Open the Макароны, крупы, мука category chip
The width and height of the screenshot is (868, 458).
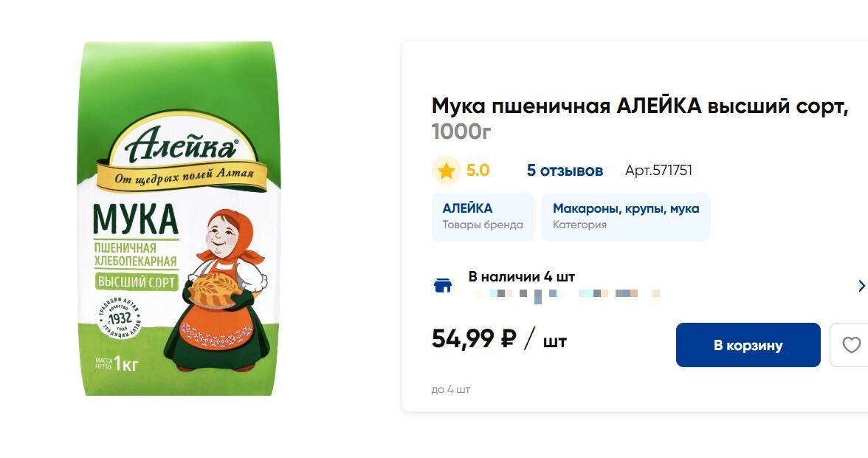[626, 216]
